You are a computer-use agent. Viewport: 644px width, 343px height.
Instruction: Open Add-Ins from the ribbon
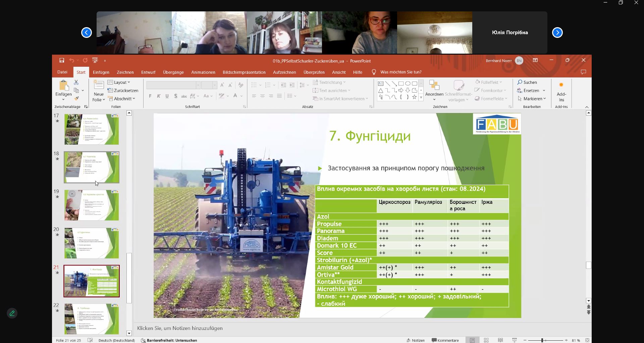tap(561, 91)
